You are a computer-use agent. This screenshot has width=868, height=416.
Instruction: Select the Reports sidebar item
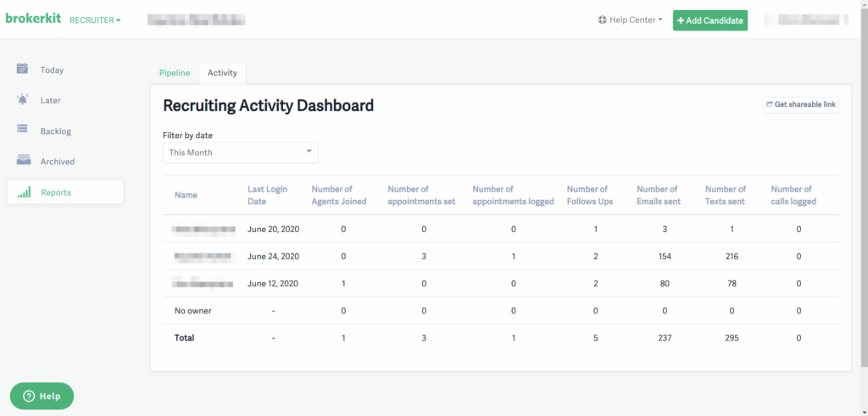tap(65, 192)
